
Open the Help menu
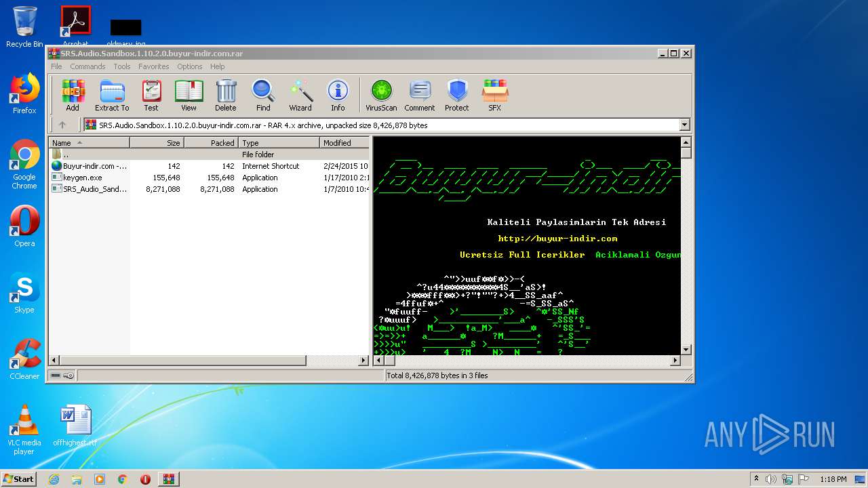pos(217,66)
